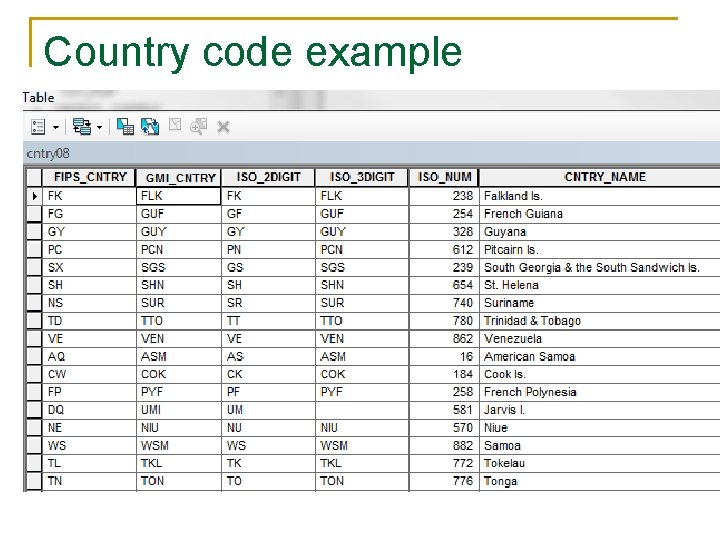This screenshot has height=540, width=720.
Task: Expand the Related Tables dropdown arrow
Action: pyautogui.click(x=99, y=127)
